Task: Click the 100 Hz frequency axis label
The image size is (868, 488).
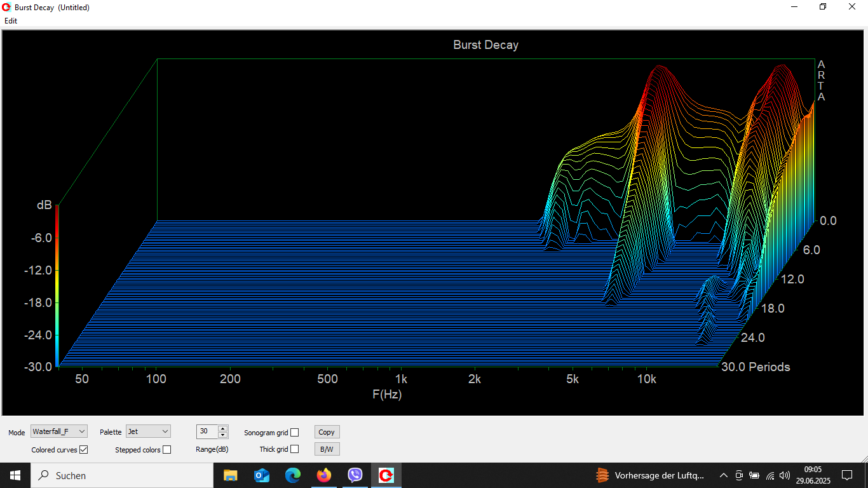Action: (156, 379)
